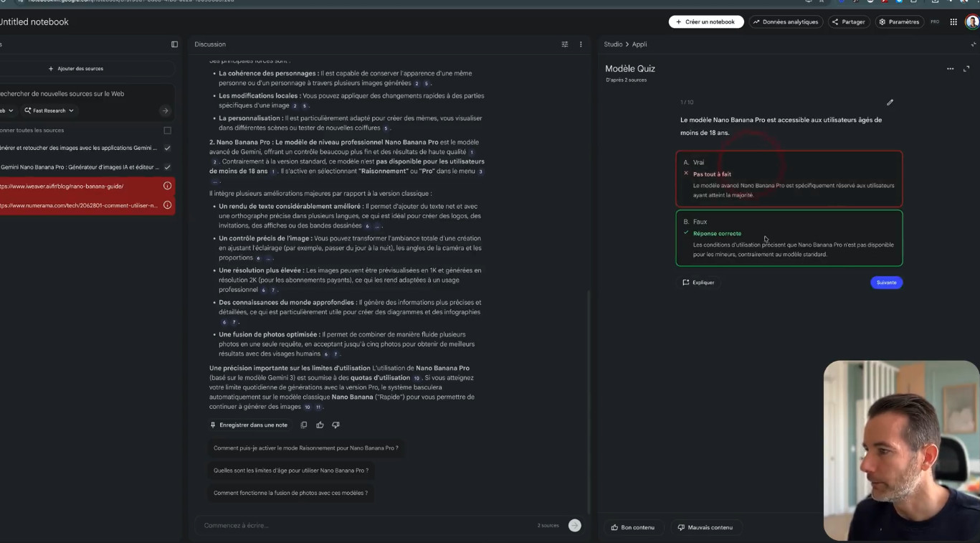Open Modèle Quiz more options menu
Viewport: 980px width, 543px height.
950,69
